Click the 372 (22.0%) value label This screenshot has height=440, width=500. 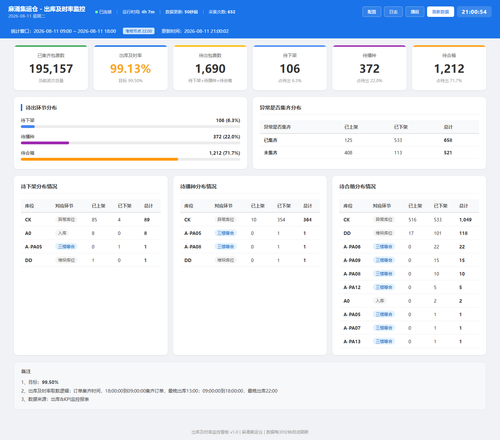pos(227,137)
